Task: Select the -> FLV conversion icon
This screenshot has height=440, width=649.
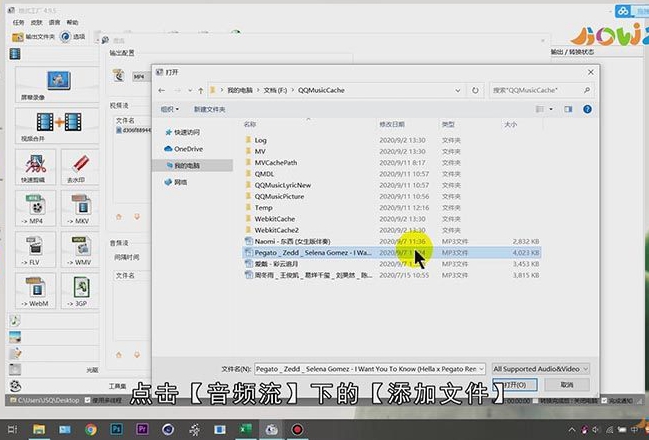Action: 35,250
